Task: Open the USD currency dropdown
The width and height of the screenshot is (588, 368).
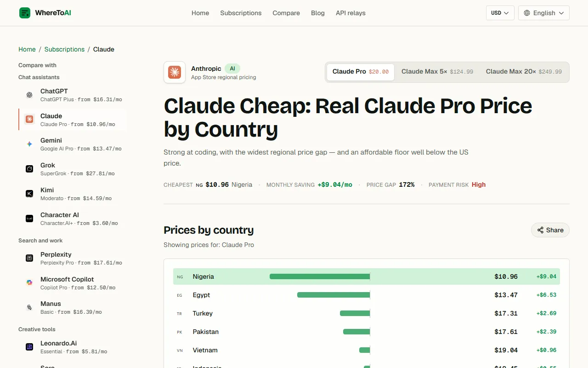Action: pyautogui.click(x=500, y=13)
